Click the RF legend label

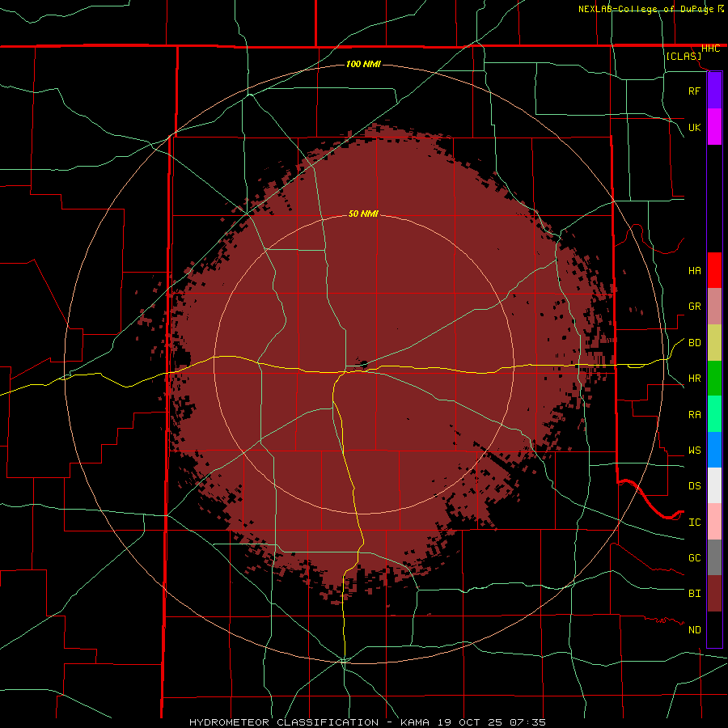694,91
